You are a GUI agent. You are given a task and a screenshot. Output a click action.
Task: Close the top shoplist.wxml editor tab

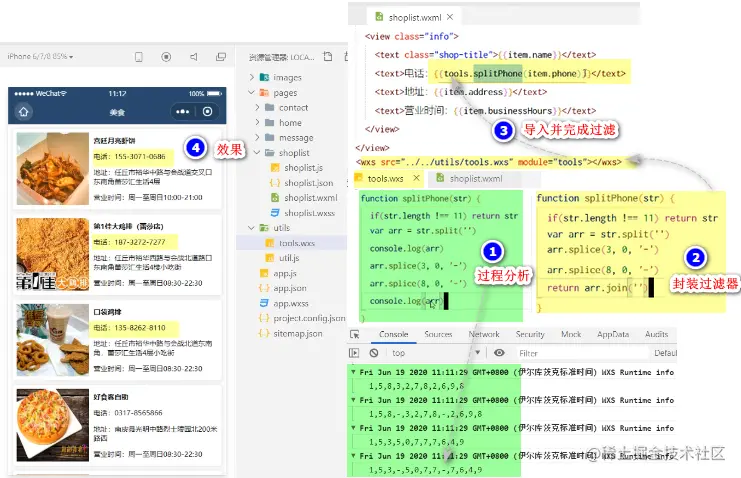(x=450, y=17)
